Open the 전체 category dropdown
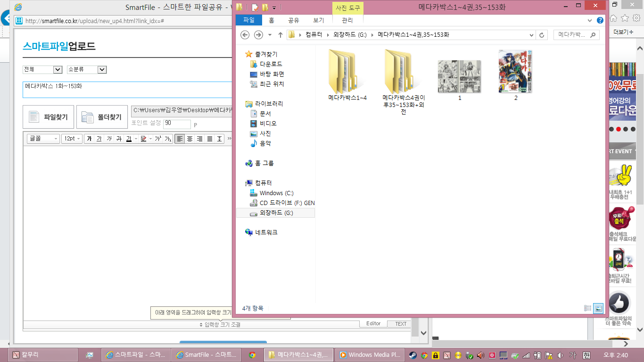This screenshot has width=644, height=362. 43,70
